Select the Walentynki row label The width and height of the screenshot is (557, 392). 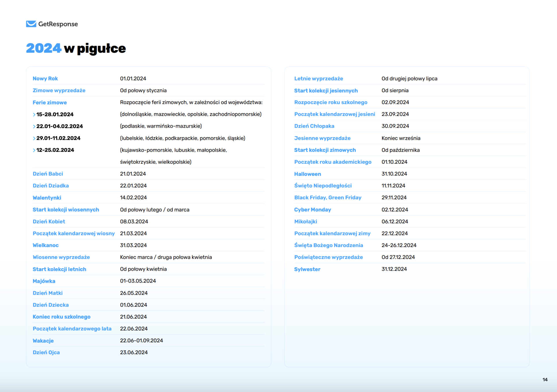click(47, 198)
